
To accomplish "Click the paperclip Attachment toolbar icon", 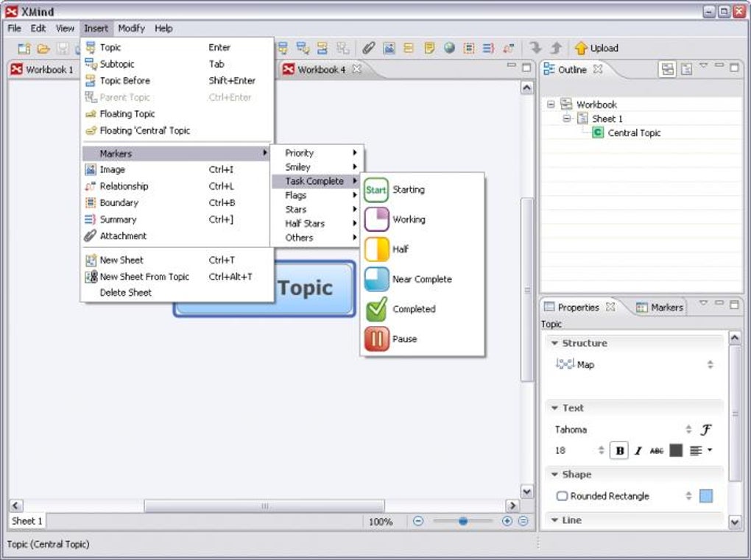I will pos(368,48).
